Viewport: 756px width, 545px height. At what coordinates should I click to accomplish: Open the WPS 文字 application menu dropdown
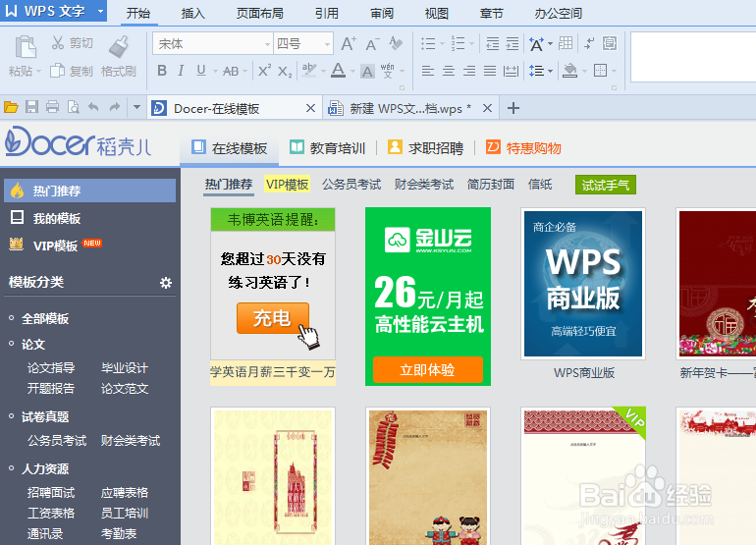[101, 11]
